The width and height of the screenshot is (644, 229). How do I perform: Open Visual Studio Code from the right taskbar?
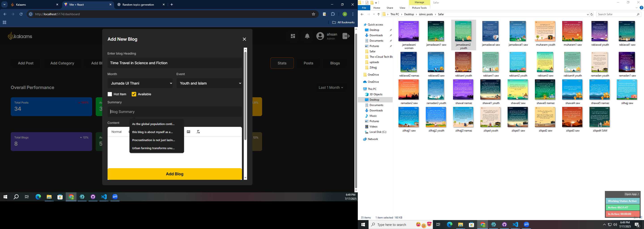click(515, 225)
